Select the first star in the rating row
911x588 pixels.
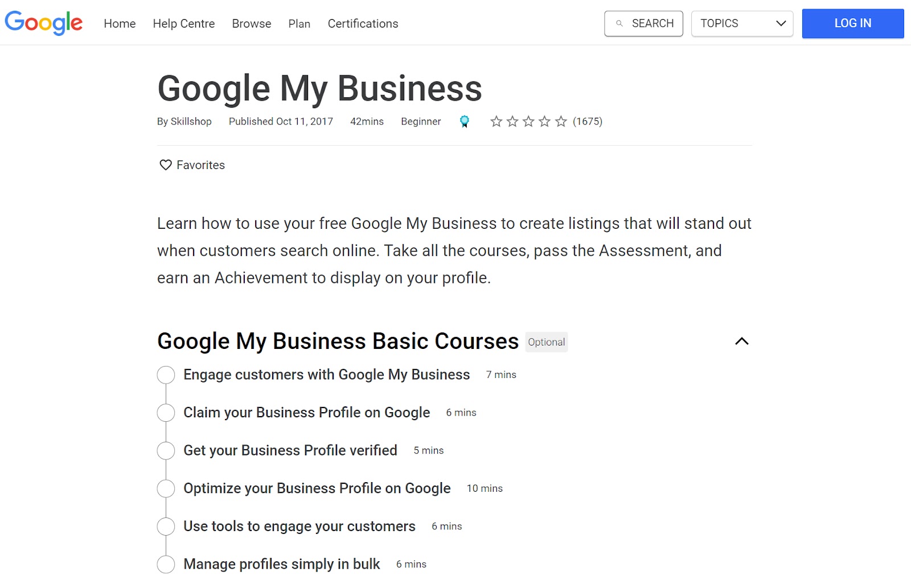coord(497,121)
